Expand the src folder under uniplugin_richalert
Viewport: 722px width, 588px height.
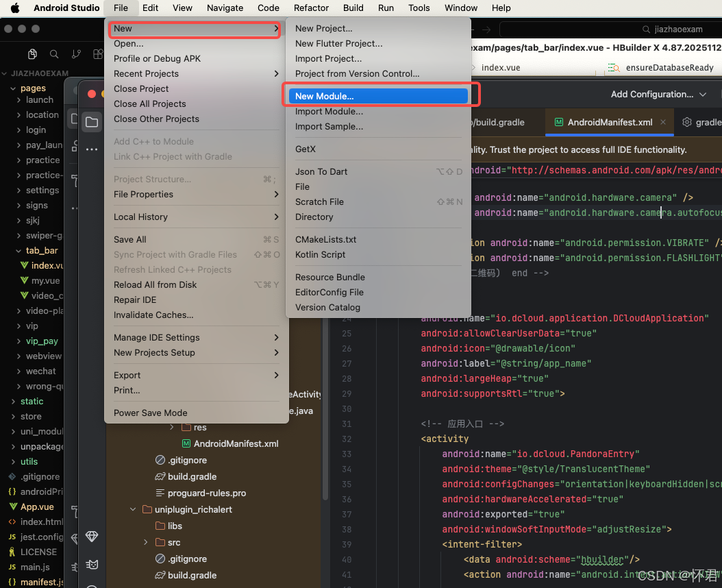pos(145,542)
